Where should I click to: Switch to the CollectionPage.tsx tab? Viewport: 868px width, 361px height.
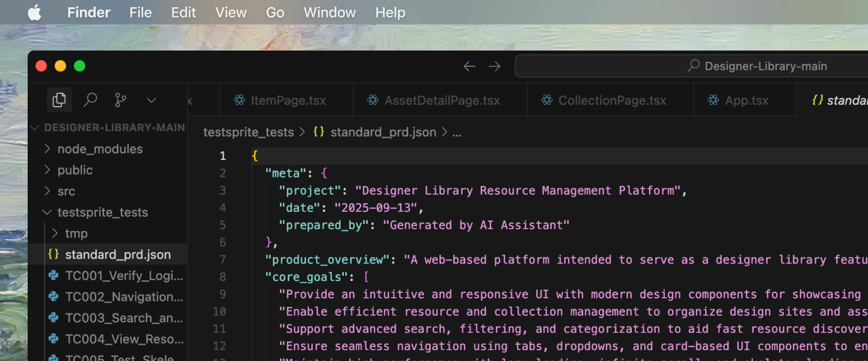pyautogui.click(x=610, y=100)
